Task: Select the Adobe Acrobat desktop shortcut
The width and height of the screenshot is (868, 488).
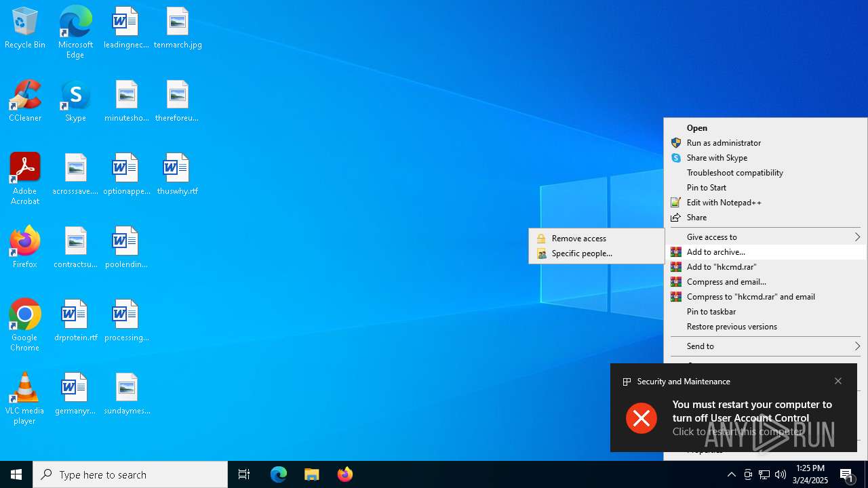Action: click(25, 179)
